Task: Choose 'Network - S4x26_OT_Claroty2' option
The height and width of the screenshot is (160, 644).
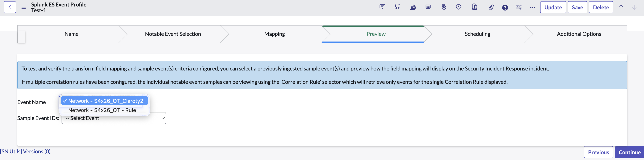Action: (104, 101)
